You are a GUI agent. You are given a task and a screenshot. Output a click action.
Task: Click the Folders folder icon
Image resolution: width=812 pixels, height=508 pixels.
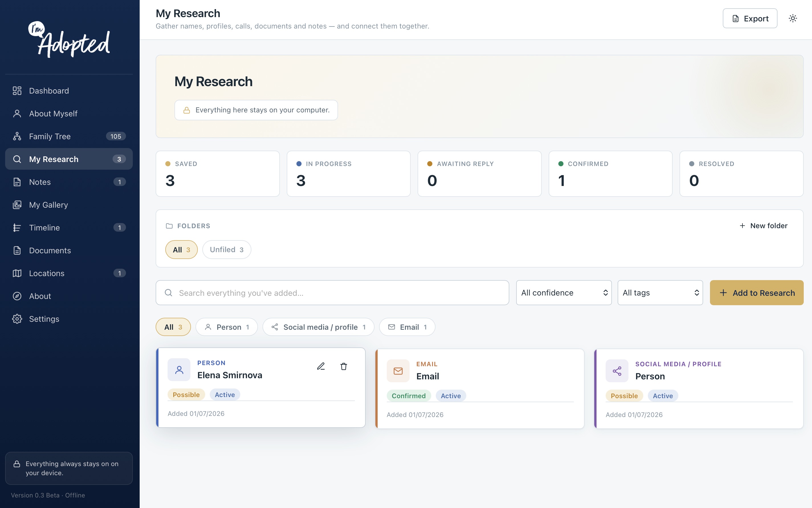169,226
